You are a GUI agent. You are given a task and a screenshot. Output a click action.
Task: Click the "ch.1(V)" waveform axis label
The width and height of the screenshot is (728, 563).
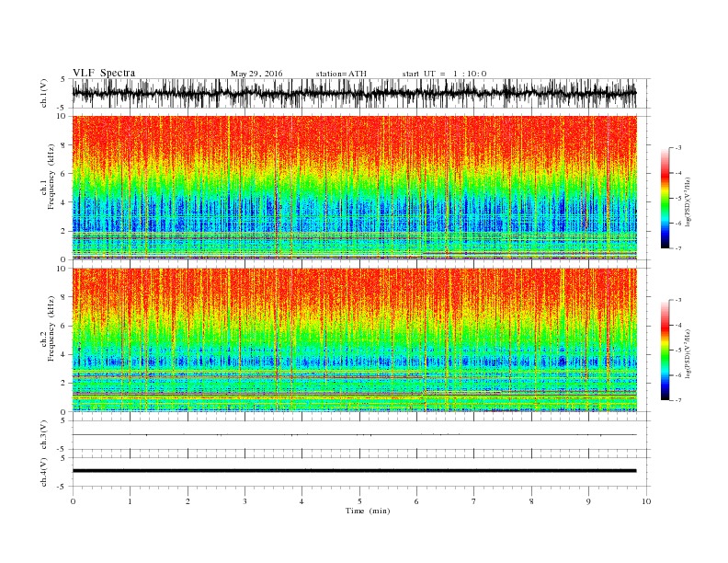point(44,93)
